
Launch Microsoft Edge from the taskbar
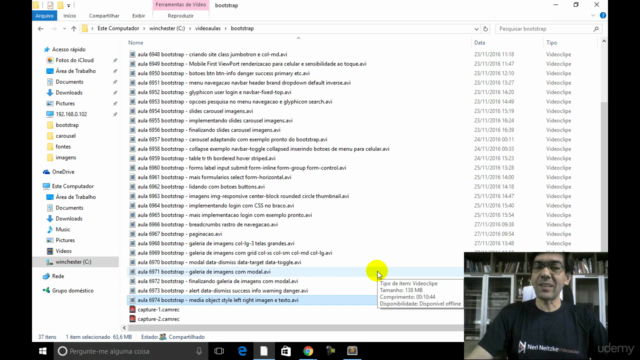242,351
